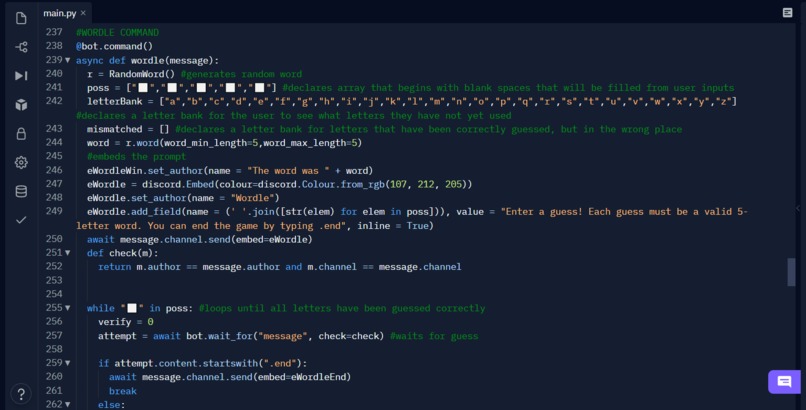This screenshot has width=806, height=410.
Task: Click the editor vertical scrollbar thumb
Action: (x=791, y=272)
